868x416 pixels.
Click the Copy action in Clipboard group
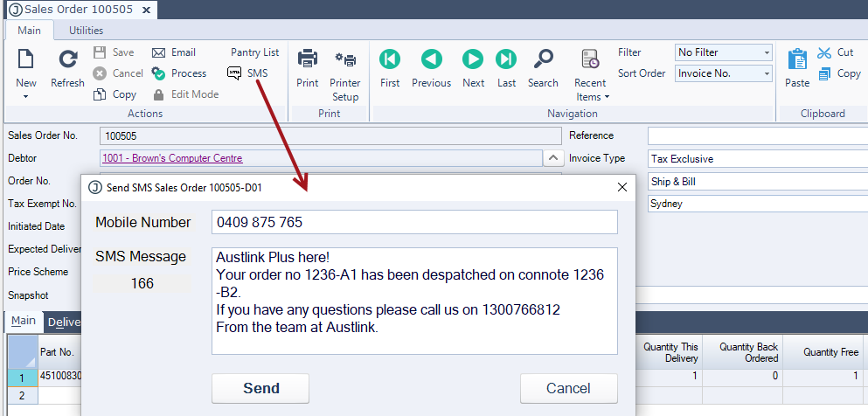click(839, 73)
